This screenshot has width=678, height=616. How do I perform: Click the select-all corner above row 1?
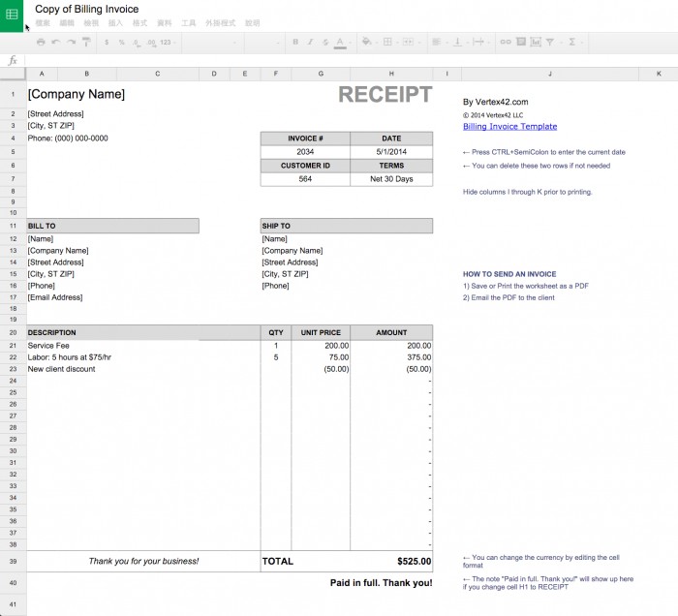pyautogui.click(x=13, y=74)
